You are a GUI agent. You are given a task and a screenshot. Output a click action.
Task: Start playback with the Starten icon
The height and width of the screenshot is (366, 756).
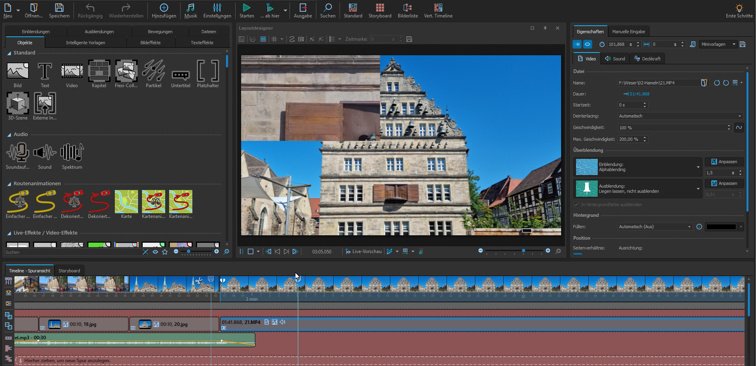coord(246,8)
